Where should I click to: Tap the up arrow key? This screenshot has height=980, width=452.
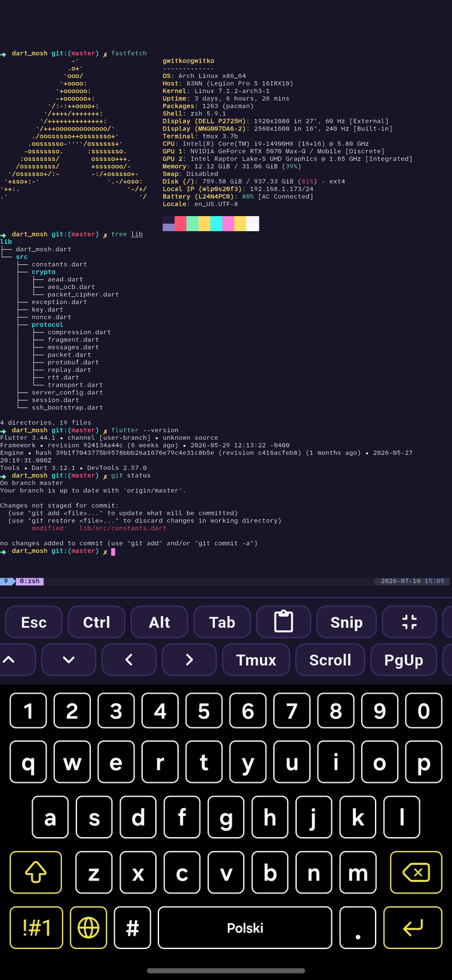(x=9, y=660)
